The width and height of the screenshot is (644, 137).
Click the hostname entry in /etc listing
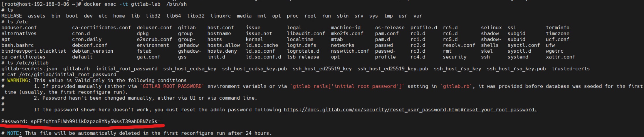219,33
